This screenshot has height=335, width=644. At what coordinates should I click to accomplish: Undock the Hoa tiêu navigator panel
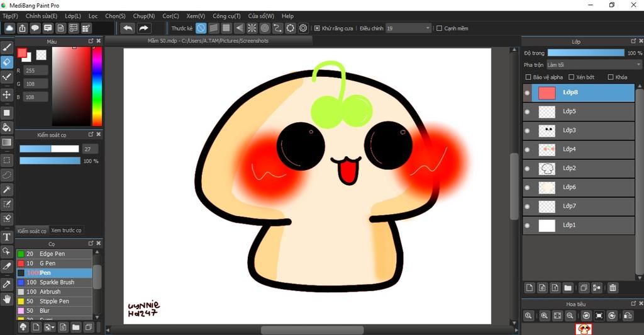pyautogui.click(x=633, y=304)
